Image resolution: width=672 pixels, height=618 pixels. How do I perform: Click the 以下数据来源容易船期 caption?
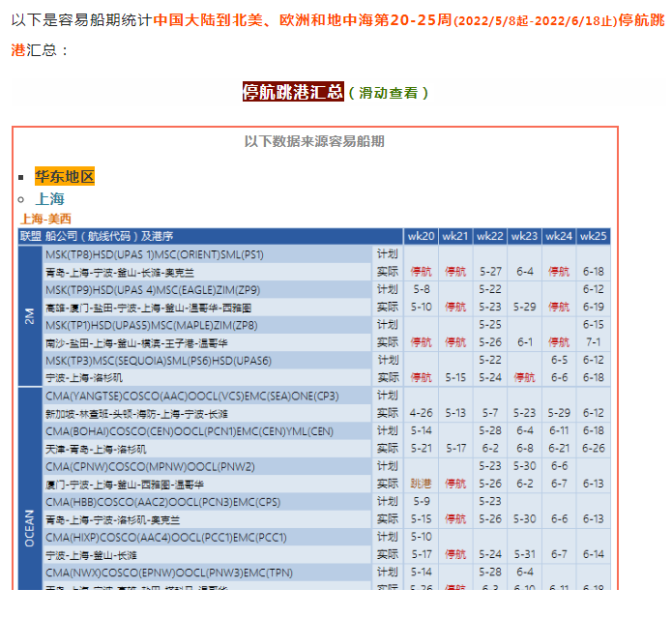click(x=314, y=141)
